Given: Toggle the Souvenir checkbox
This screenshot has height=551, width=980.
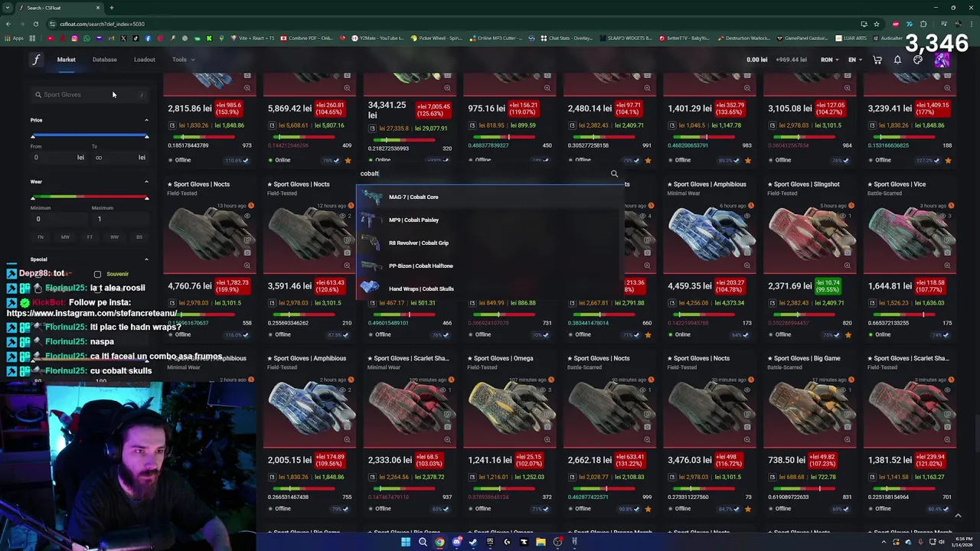Looking at the screenshot, I should [x=97, y=274].
